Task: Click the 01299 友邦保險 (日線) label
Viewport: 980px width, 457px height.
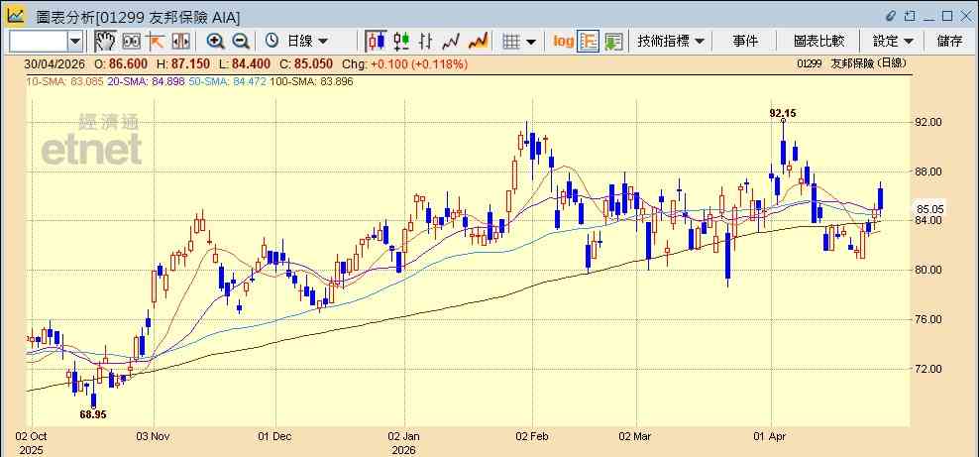Action: [850, 63]
